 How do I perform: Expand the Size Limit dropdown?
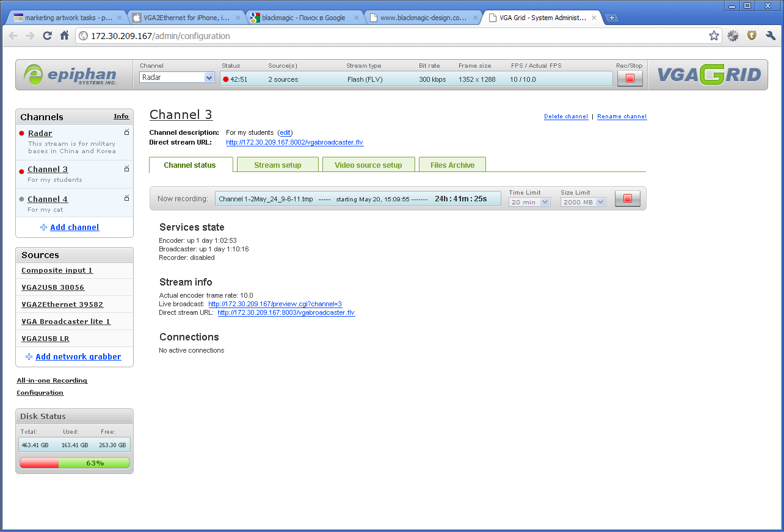point(583,202)
